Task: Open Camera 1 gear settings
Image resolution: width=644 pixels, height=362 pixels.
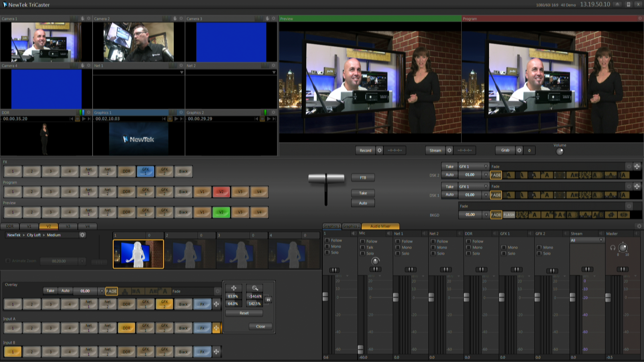Action: [x=89, y=18]
